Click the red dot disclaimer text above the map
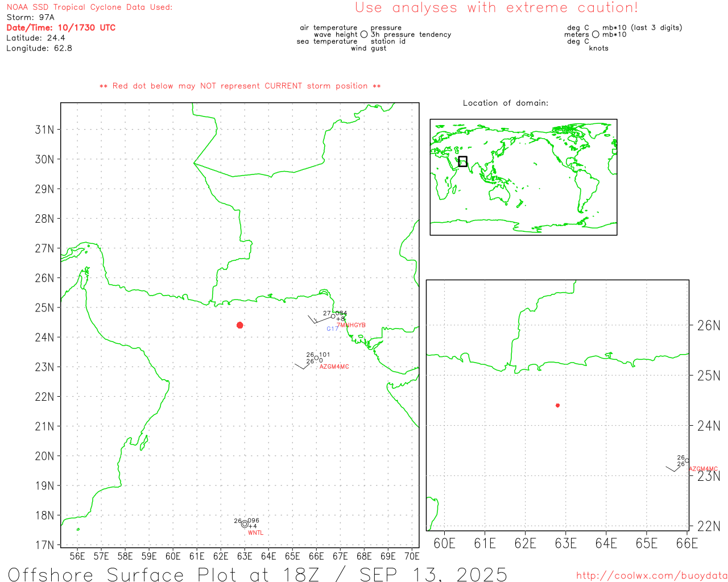728x582 pixels. pos(240,86)
